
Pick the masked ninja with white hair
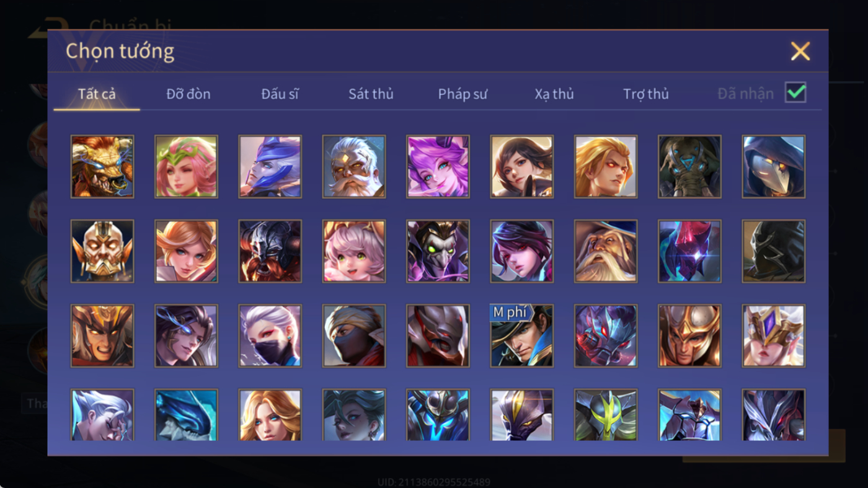[270, 335]
